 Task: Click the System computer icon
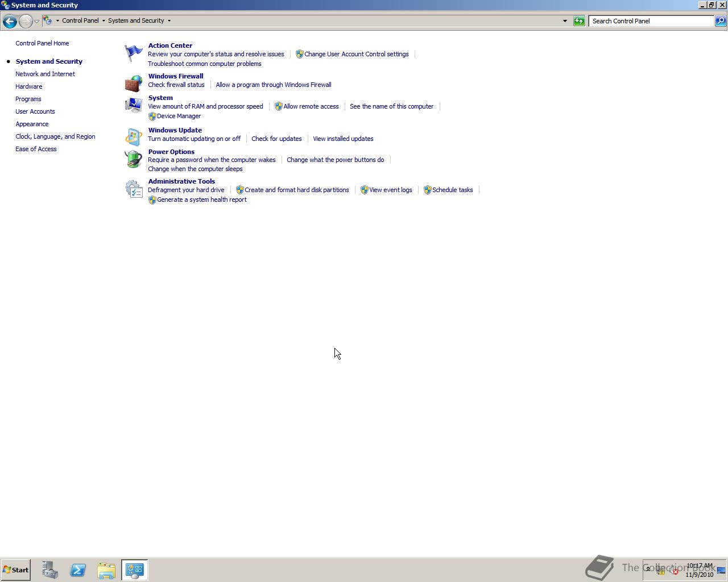tap(134, 105)
